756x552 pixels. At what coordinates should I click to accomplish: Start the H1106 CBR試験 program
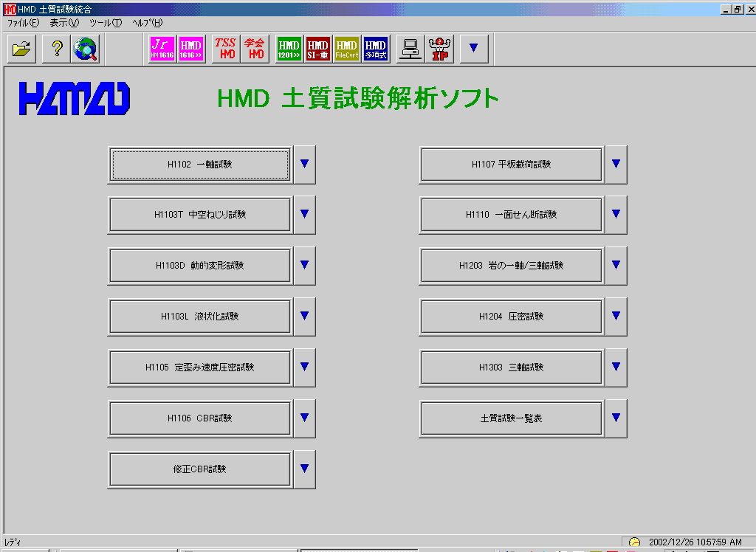click(200, 418)
